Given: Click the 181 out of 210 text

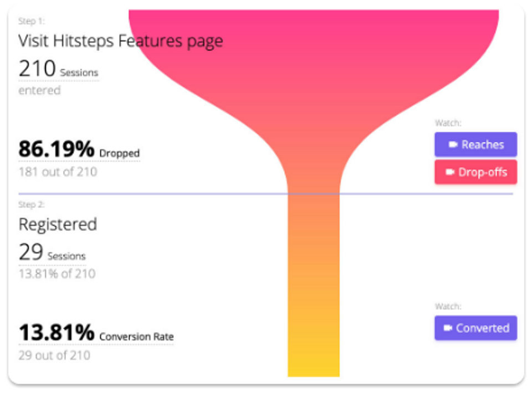Looking at the screenshot, I should (58, 172).
